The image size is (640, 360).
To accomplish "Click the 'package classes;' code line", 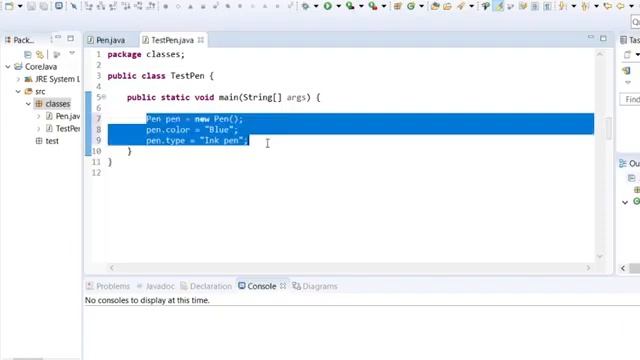I will click(x=146, y=54).
